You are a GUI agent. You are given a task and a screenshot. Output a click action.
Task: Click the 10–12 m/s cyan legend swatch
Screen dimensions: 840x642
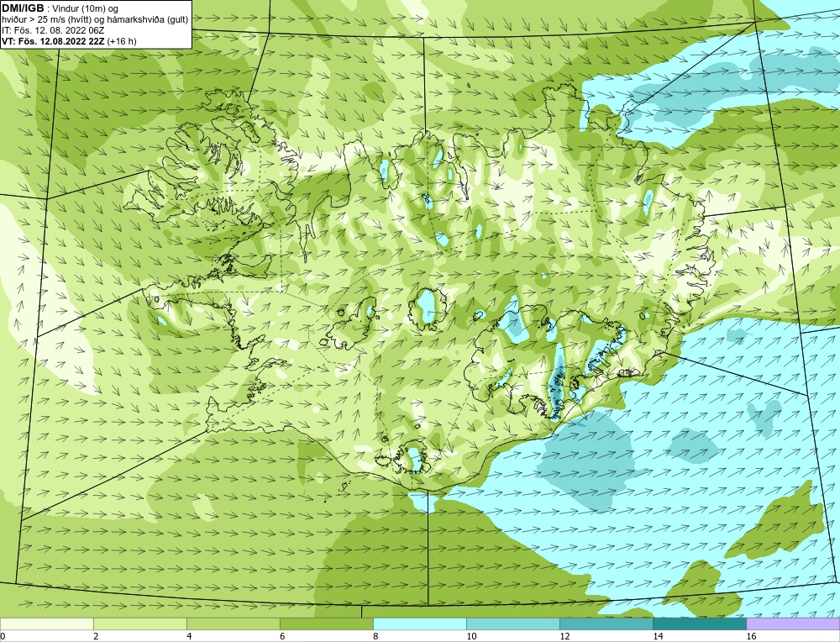pyautogui.click(x=512, y=624)
